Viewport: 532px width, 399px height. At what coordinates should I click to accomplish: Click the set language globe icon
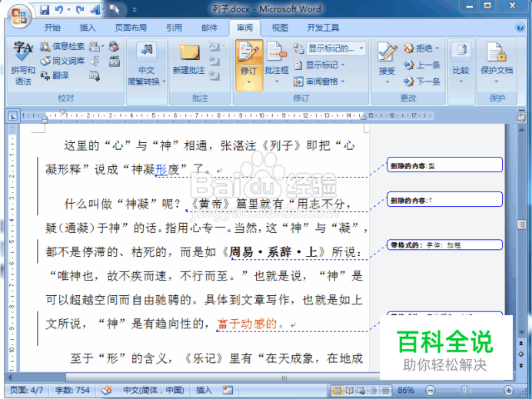pyautogui.click(x=115, y=46)
